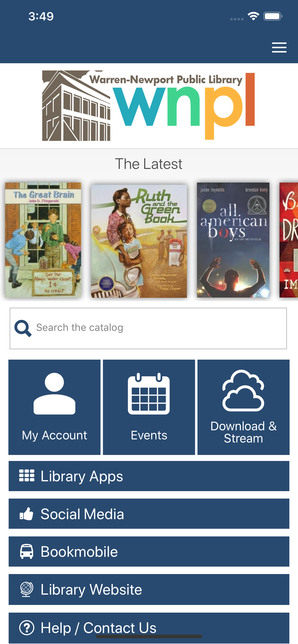298x644 pixels.
Task: Open the Social Media menu item
Action: click(149, 513)
